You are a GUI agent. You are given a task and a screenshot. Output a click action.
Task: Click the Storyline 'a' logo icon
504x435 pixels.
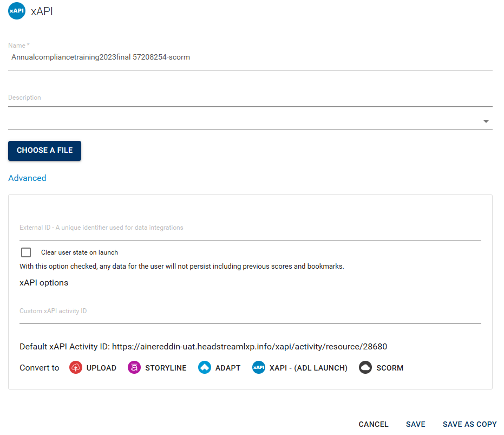point(134,367)
